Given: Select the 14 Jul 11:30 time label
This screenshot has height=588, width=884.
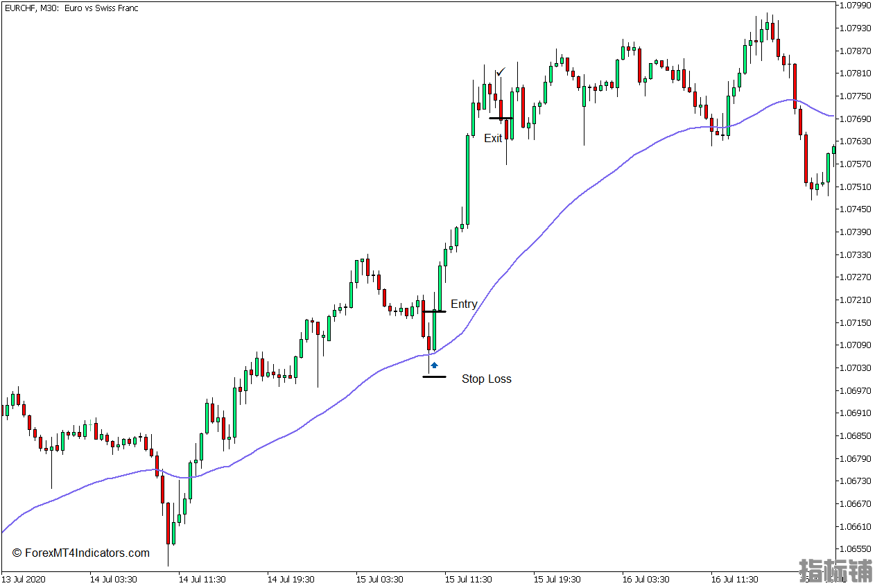Looking at the screenshot, I should [x=202, y=579].
